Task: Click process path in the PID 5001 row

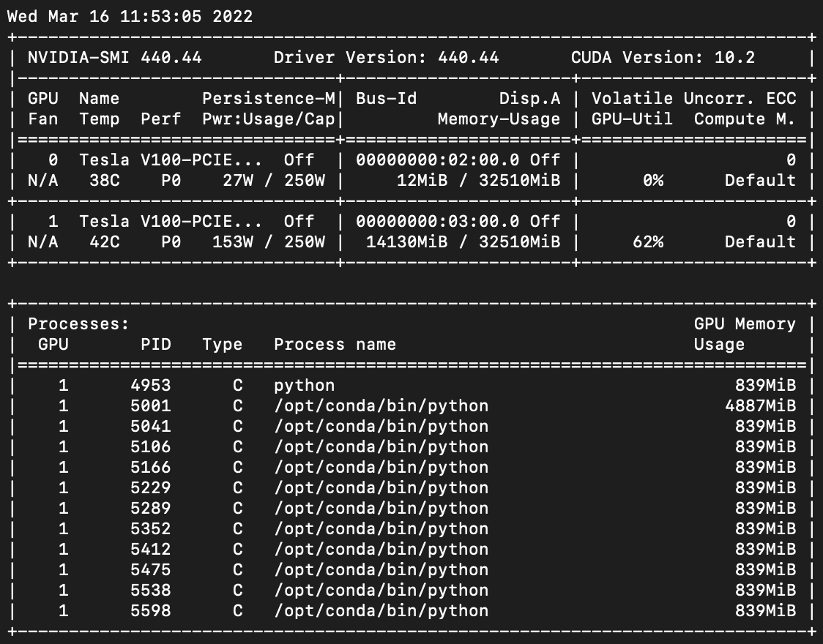Action: click(x=381, y=406)
